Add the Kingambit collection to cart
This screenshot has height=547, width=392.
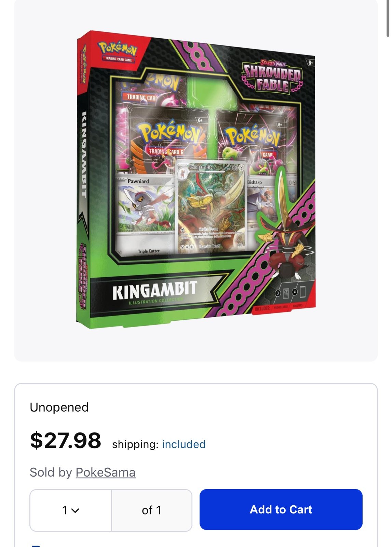tap(281, 509)
